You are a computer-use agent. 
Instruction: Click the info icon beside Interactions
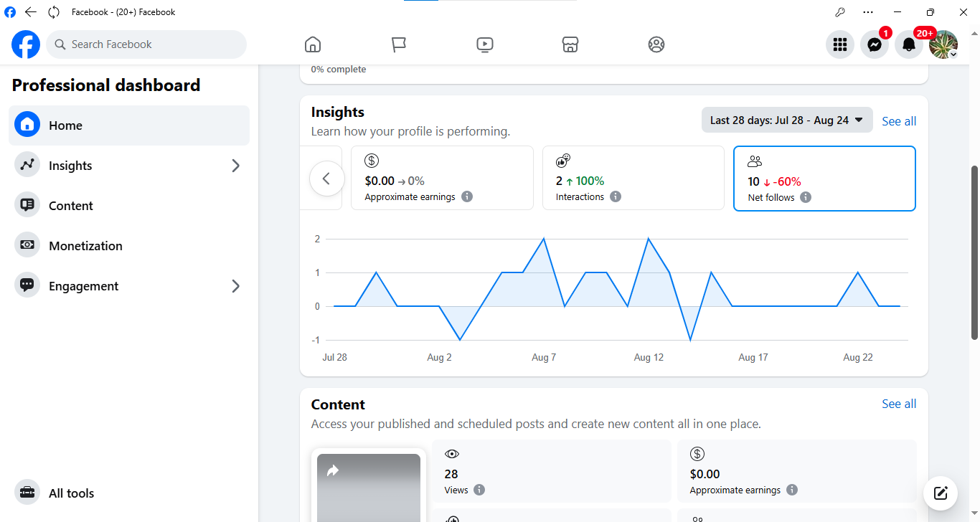click(616, 196)
